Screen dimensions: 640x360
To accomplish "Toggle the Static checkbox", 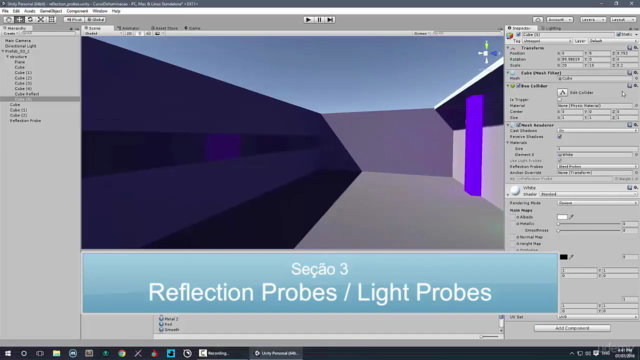I will click(619, 35).
